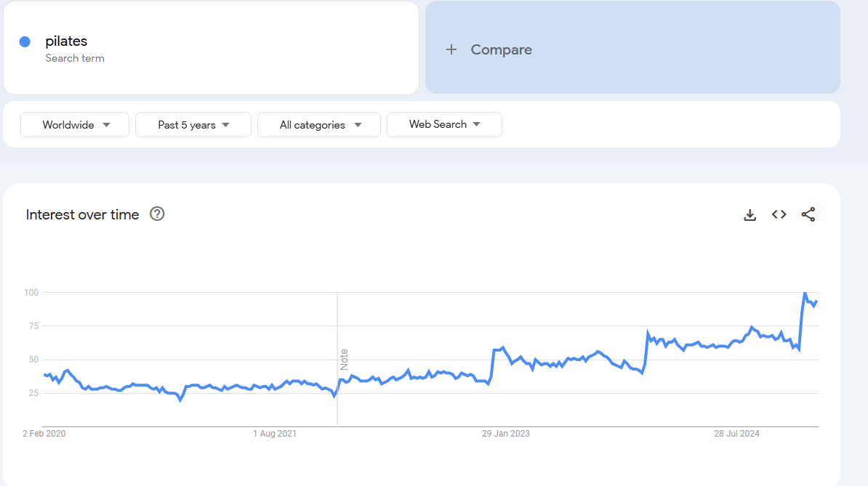Click the 25 y-axis value
This screenshot has width=868, height=486.
tap(33, 393)
